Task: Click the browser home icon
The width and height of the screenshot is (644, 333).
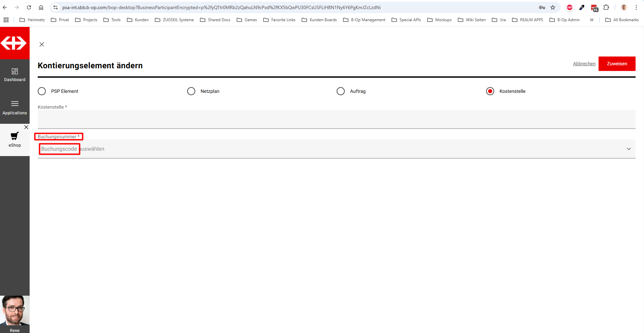Action: (x=41, y=7)
